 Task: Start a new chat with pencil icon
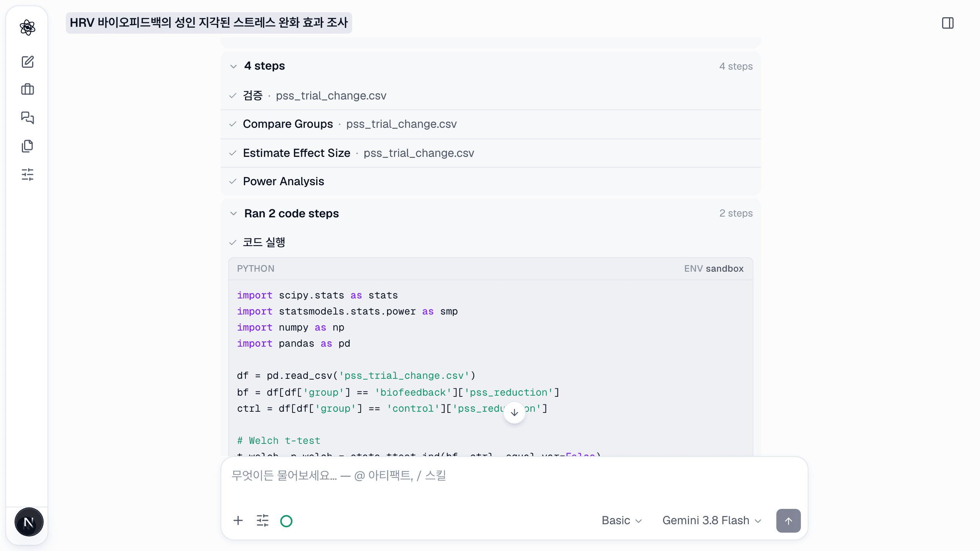[x=28, y=62]
